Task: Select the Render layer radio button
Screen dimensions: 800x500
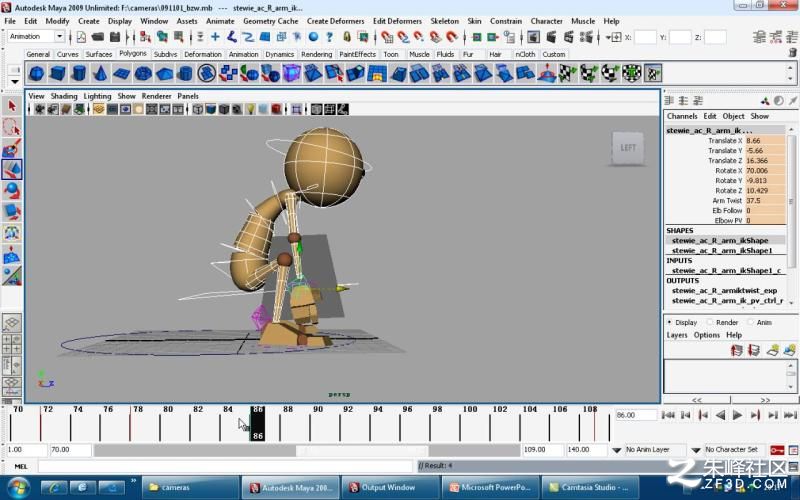Action: point(710,322)
